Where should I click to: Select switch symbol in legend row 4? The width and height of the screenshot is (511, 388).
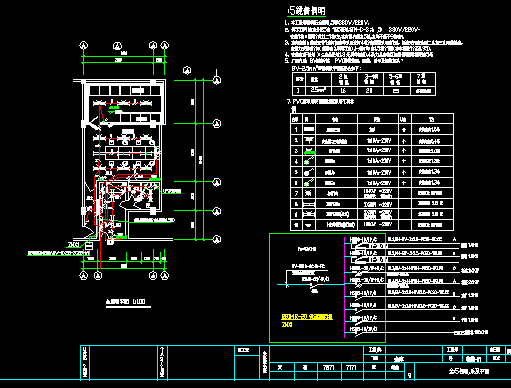[x=309, y=161]
